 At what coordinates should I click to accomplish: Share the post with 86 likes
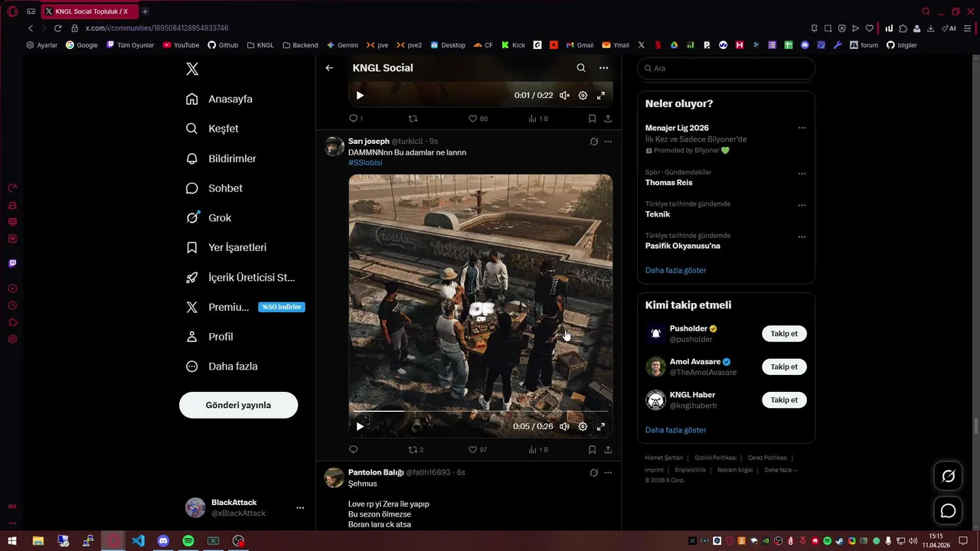tap(608, 119)
